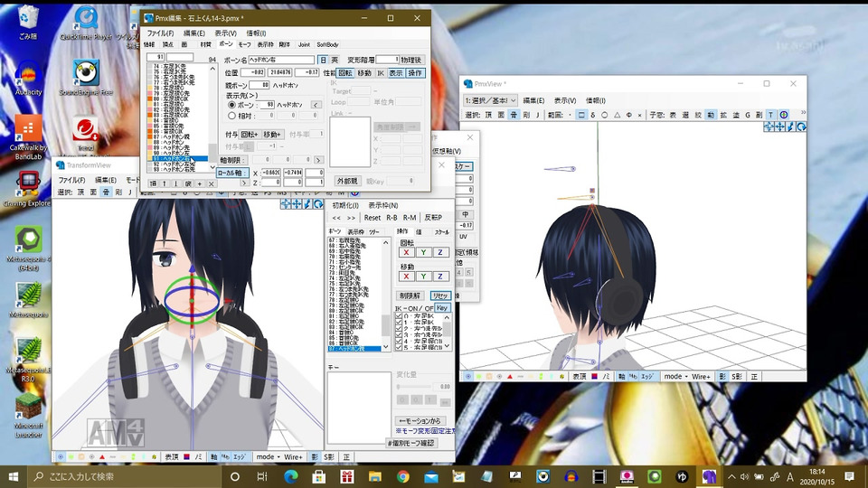
Task: Select the 相対 radio button
Action: (231, 116)
